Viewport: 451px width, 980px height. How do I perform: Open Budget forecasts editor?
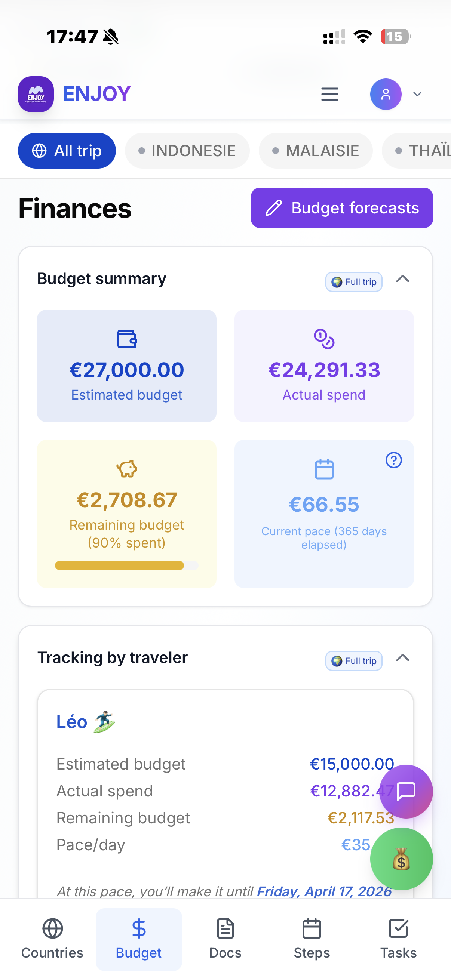[x=341, y=208]
